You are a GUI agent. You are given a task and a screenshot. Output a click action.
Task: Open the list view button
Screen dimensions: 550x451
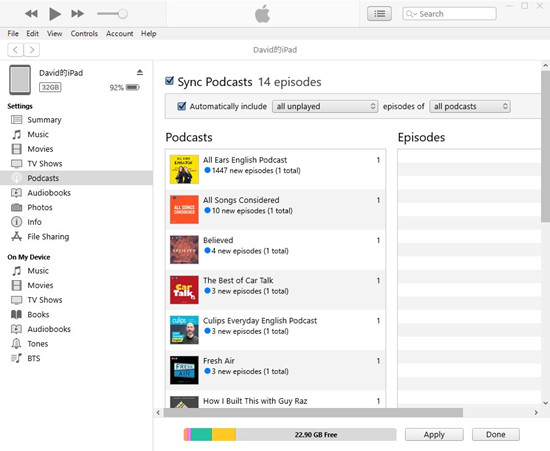point(379,14)
